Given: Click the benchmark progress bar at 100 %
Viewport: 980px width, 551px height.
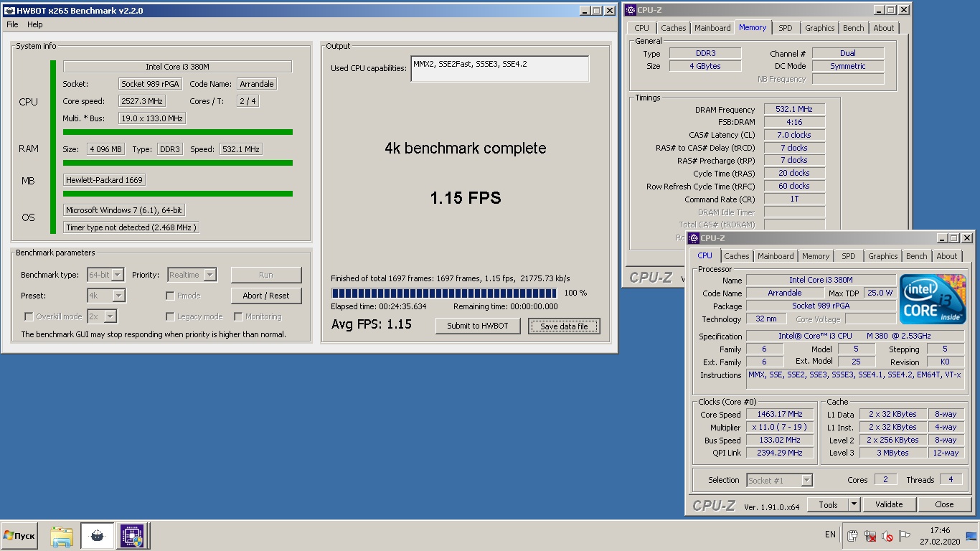Looking at the screenshot, I should click(x=444, y=293).
